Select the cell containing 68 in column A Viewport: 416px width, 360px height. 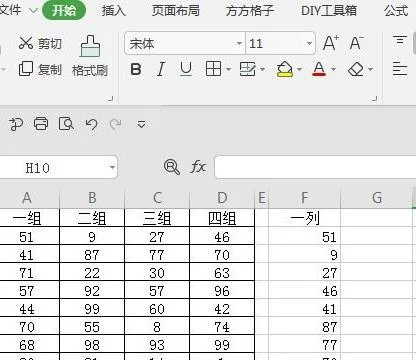pos(29,344)
